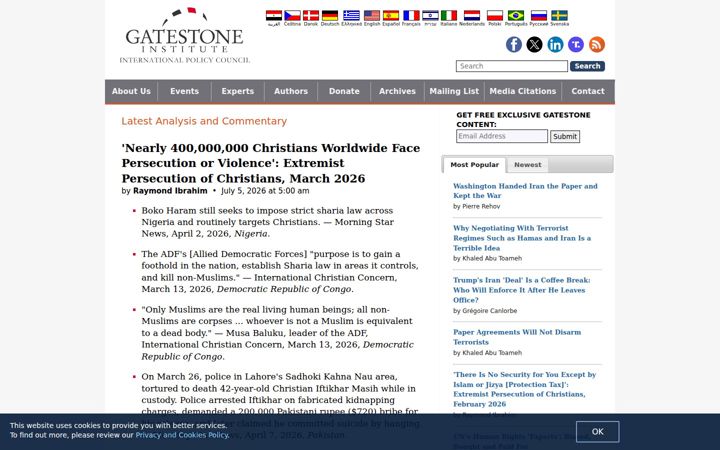Open author Raymond Ibrahim's page
Screen dimensions: 720x450
(x=170, y=191)
